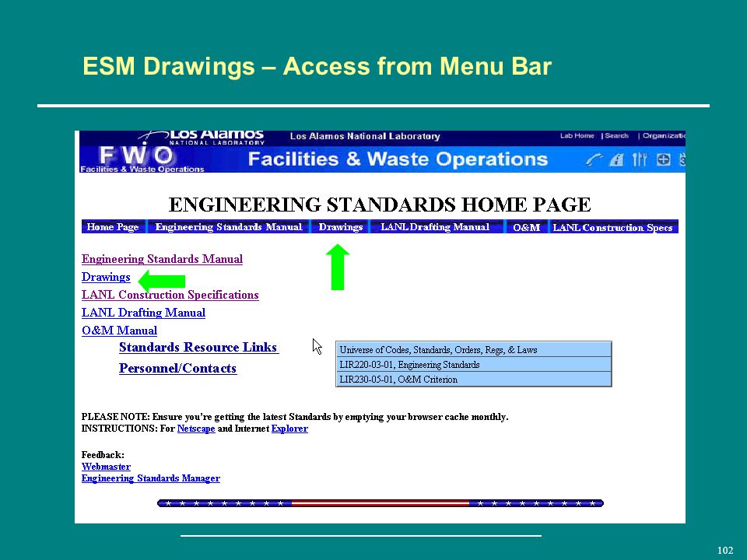Click the Standards Resource Links heading link
The height and width of the screenshot is (560, 747).
[198, 347]
